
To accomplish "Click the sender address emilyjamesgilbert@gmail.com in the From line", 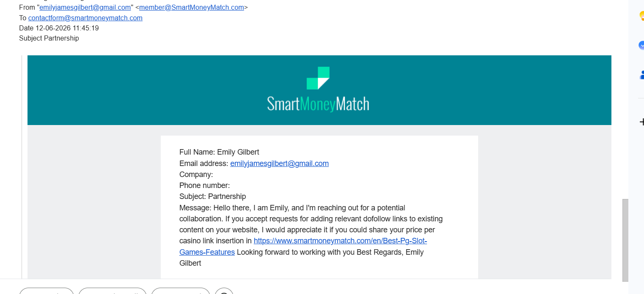I will (x=85, y=7).
